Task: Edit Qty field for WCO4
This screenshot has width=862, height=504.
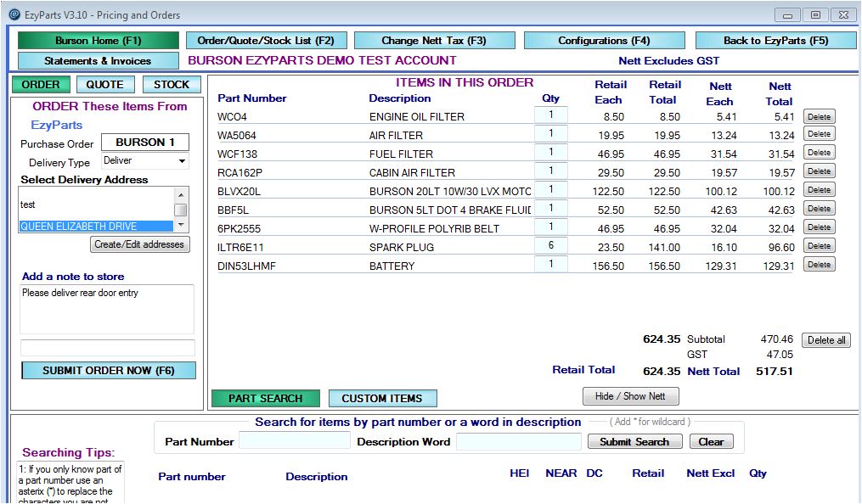Action: (x=551, y=115)
